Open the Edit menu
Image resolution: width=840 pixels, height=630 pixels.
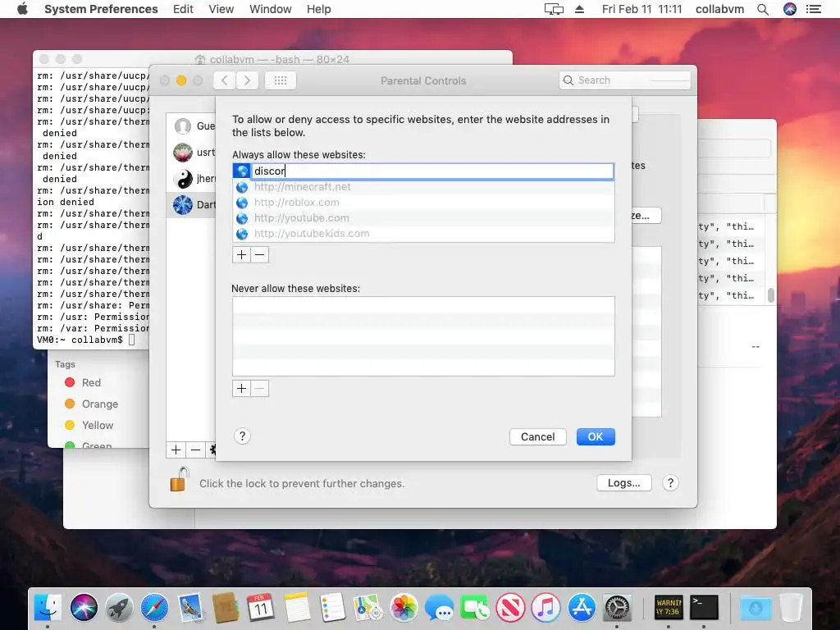[x=183, y=9]
